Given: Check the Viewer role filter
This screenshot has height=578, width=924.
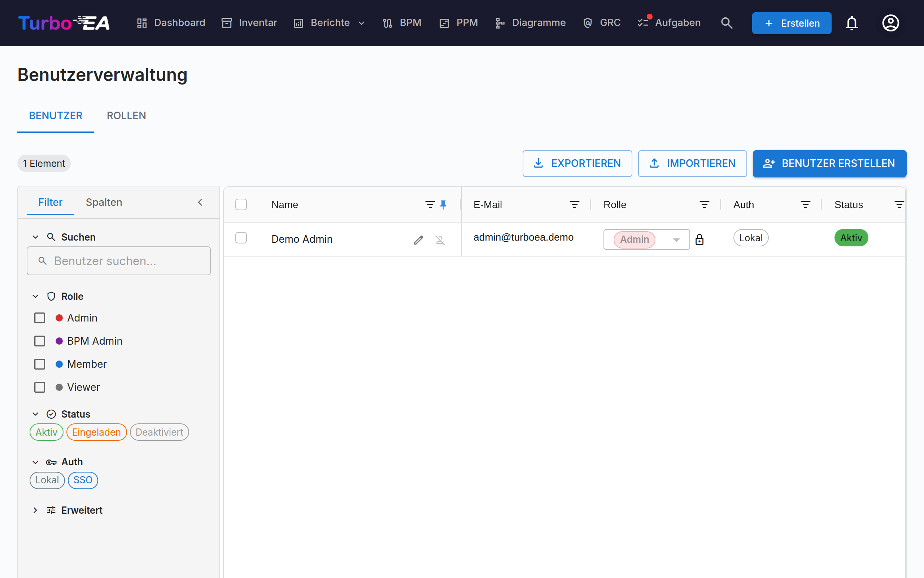Looking at the screenshot, I should (x=40, y=387).
